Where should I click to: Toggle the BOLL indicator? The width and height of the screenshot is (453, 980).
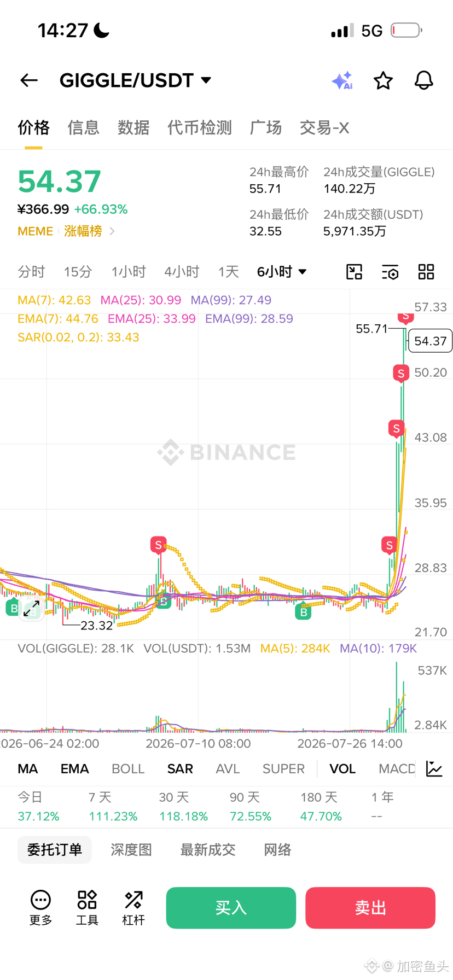coord(128,769)
